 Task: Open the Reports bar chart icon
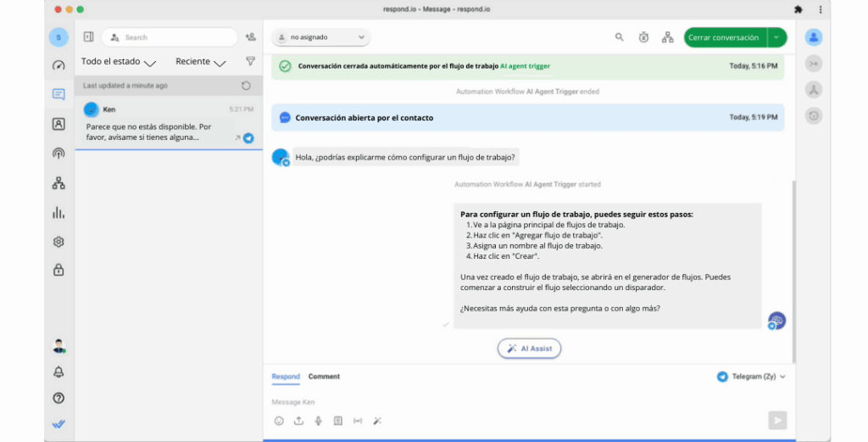[58, 213]
